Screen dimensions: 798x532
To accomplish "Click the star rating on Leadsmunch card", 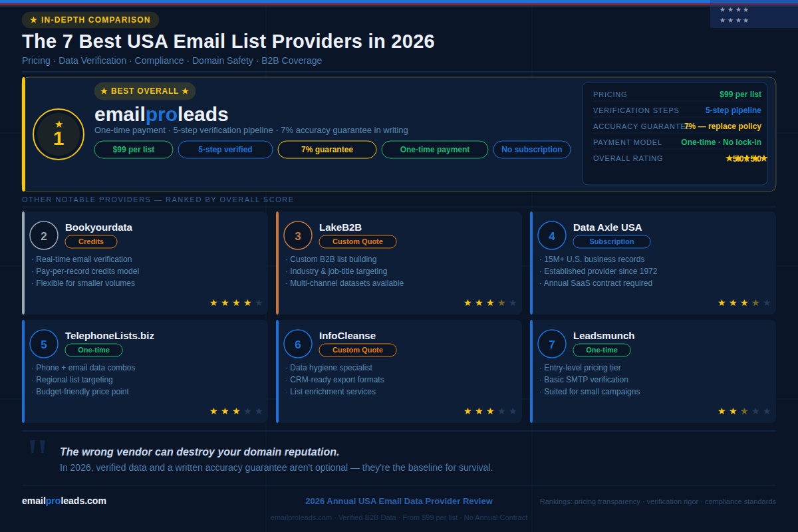I will point(744,411).
